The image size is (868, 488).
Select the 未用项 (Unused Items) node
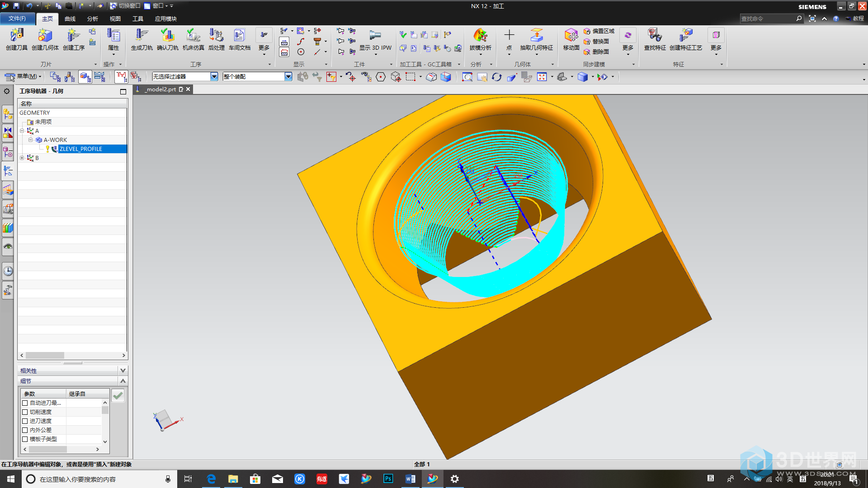43,122
